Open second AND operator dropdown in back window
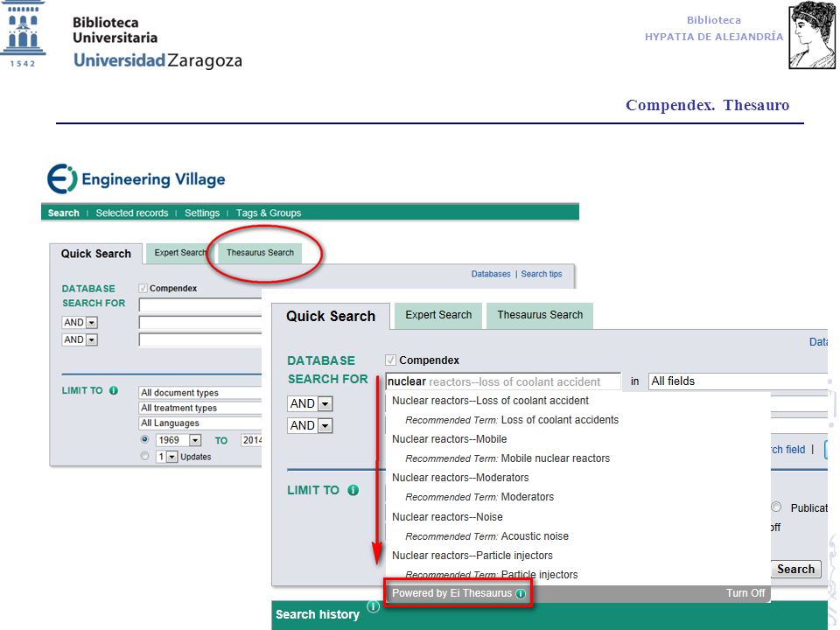The width and height of the screenshot is (840, 630). click(80, 339)
